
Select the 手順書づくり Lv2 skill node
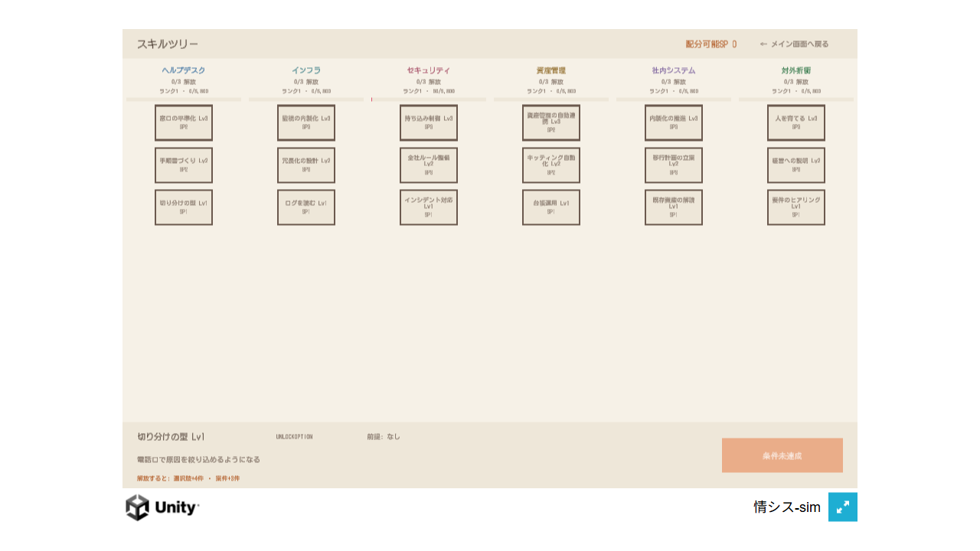tap(184, 165)
